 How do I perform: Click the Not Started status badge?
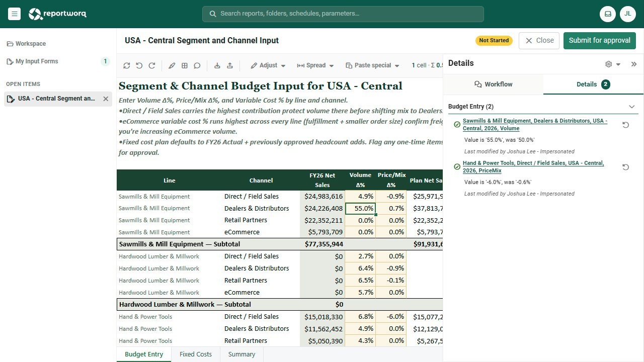pos(494,40)
